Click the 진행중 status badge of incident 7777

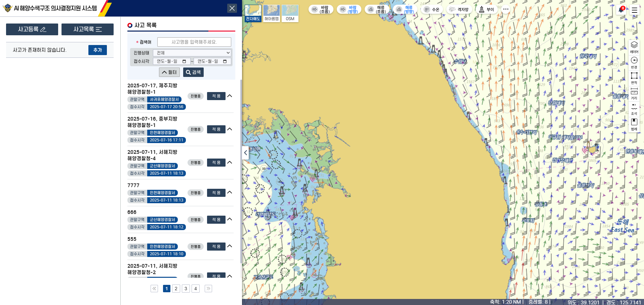[x=196, y=193]
